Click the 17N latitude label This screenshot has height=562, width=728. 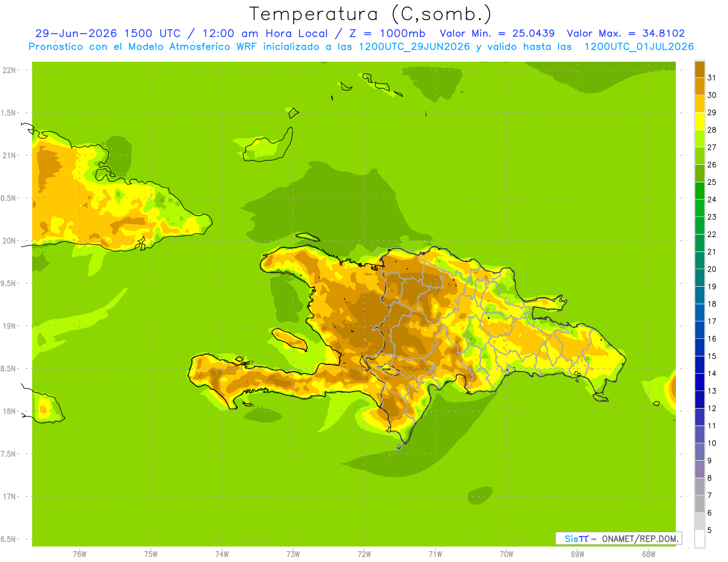point(9,497)
